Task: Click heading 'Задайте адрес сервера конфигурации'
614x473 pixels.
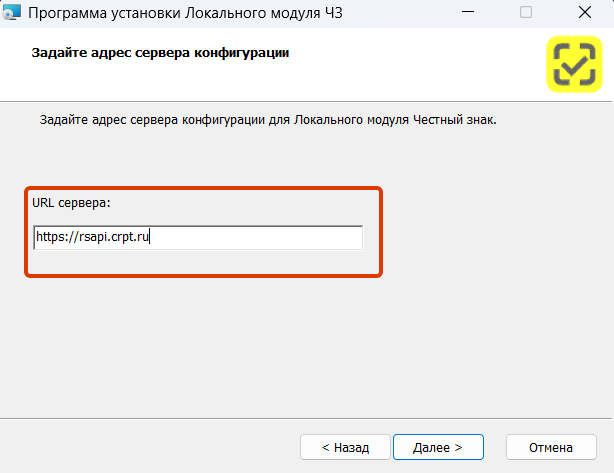Action: click(x=160, y=53)
